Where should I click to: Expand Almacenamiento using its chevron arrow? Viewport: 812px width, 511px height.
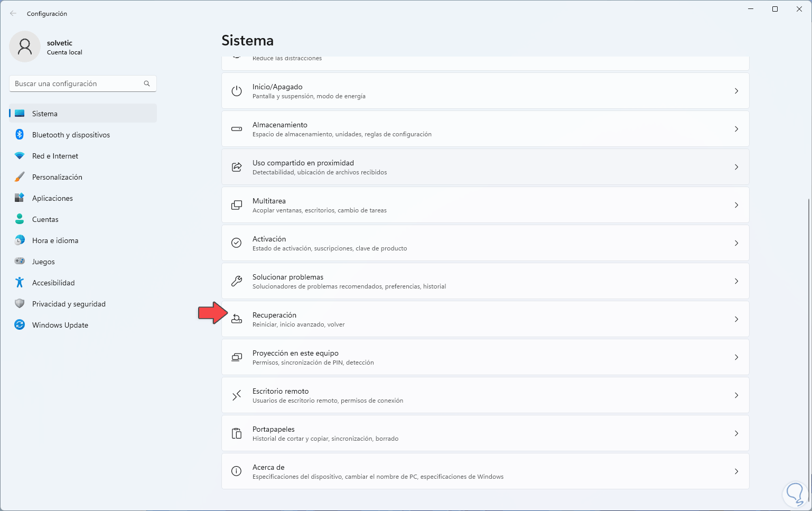coord(736,129)
